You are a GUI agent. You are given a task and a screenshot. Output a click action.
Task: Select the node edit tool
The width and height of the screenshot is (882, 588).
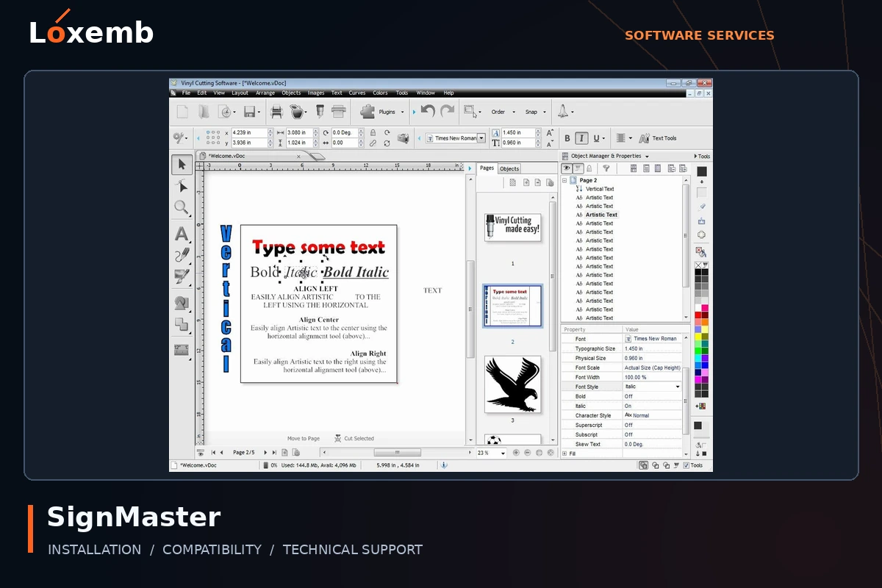182,187
